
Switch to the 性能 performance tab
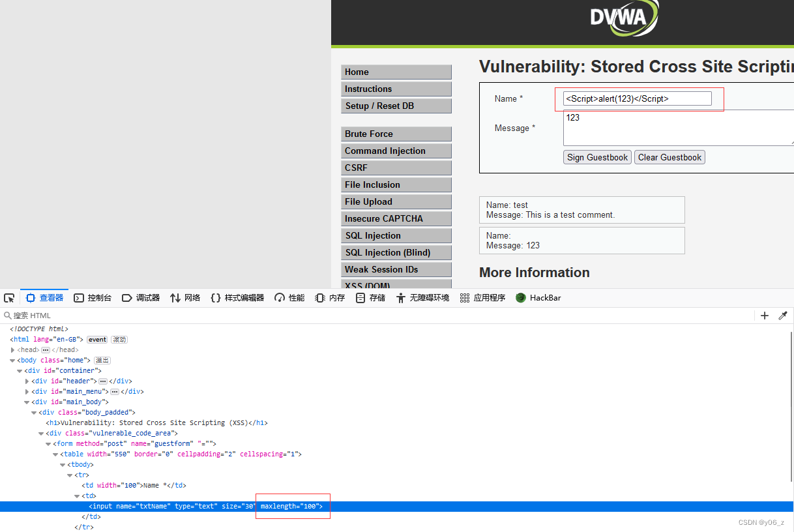pyautogui.click(x=289, y=298)
